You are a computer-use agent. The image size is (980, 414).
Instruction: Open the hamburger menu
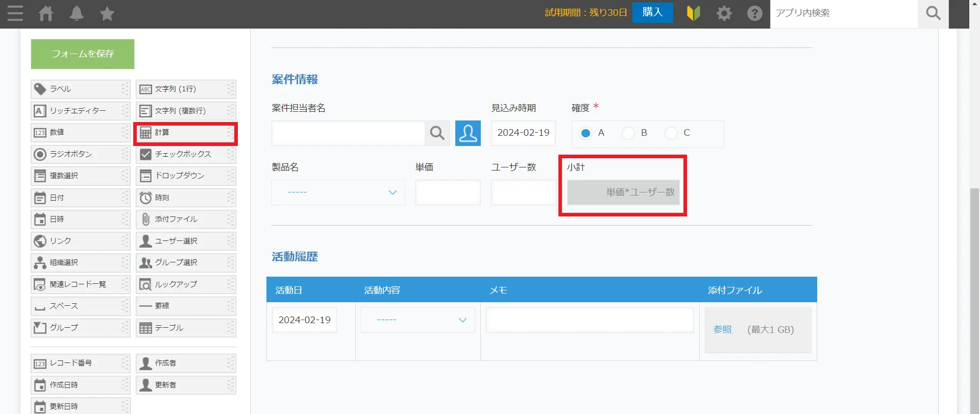[x=15, y=13]
